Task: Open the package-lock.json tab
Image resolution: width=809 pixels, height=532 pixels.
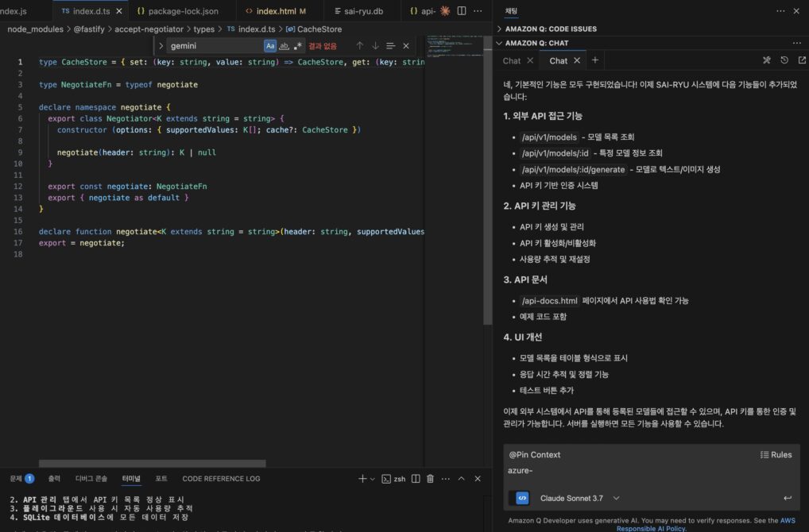Action: (177, 11)
